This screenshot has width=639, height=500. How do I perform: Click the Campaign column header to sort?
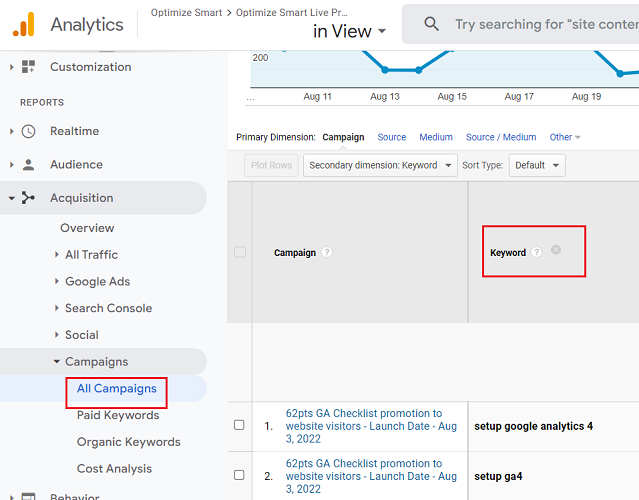(295, 253)
